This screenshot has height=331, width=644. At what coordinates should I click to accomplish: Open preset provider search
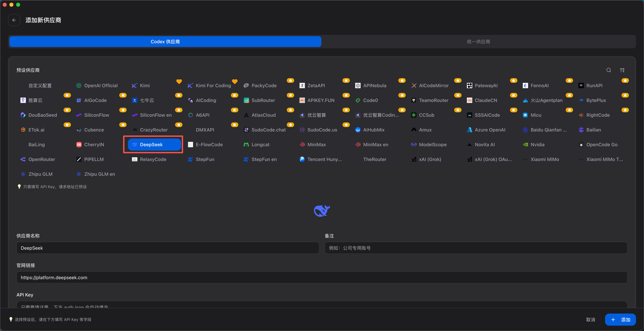(609, 70)
